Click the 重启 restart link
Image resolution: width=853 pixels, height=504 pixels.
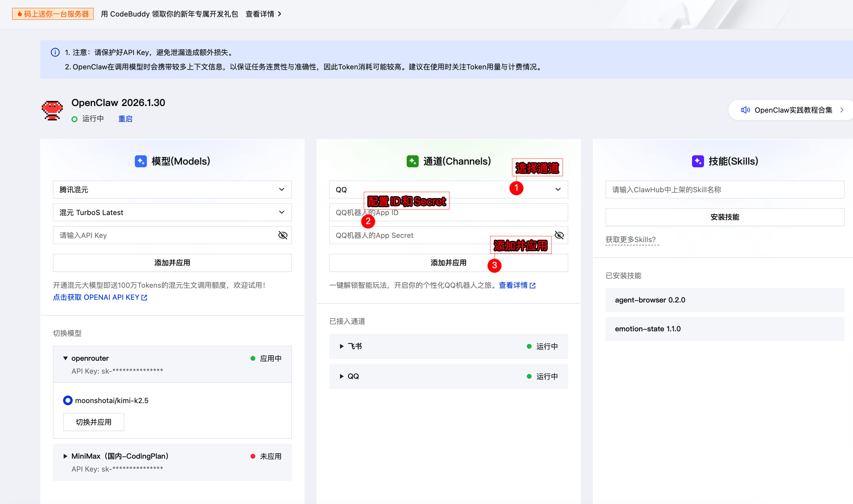pos(125,119)
